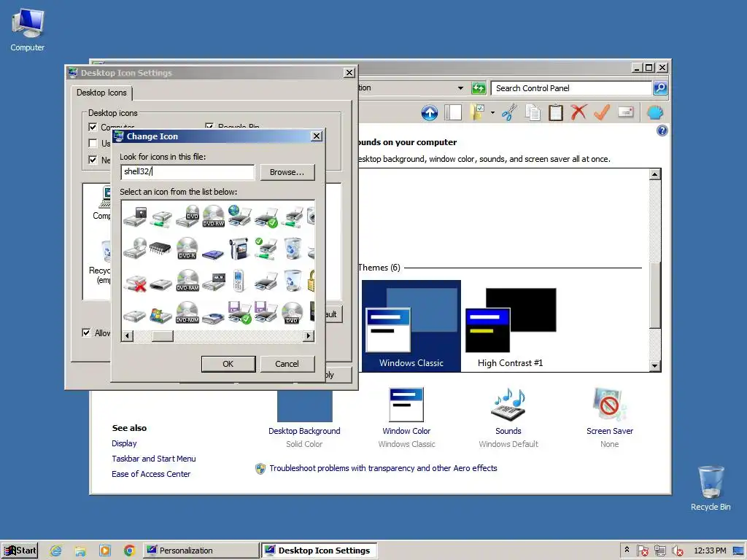
Task: Click the orange checkmark Properties toolbar icon
Action: point(602,113)
